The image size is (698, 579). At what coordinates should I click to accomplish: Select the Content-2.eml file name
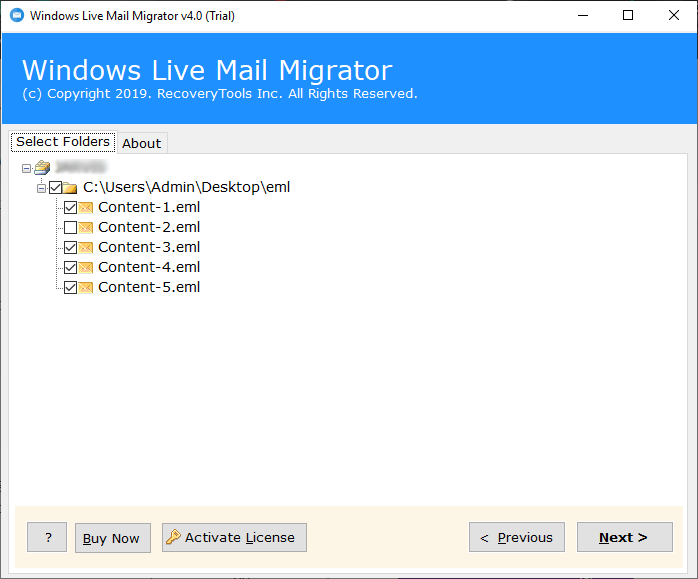click(x=149, y=227)
